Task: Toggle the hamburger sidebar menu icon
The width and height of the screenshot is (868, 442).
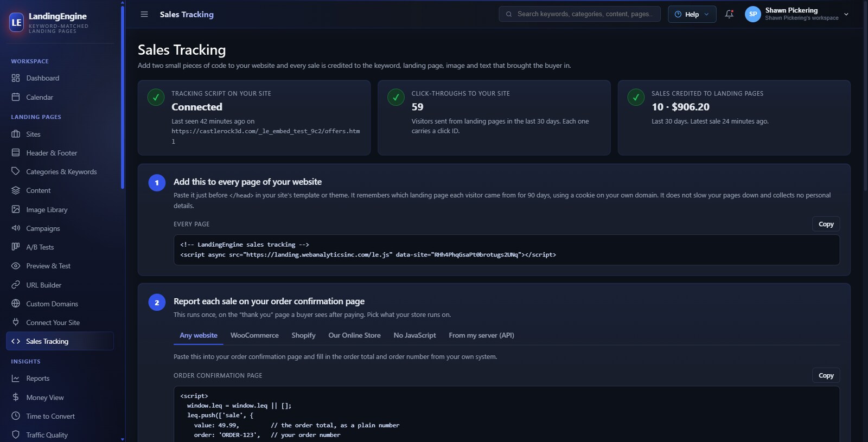Action: tap(144, 14)
